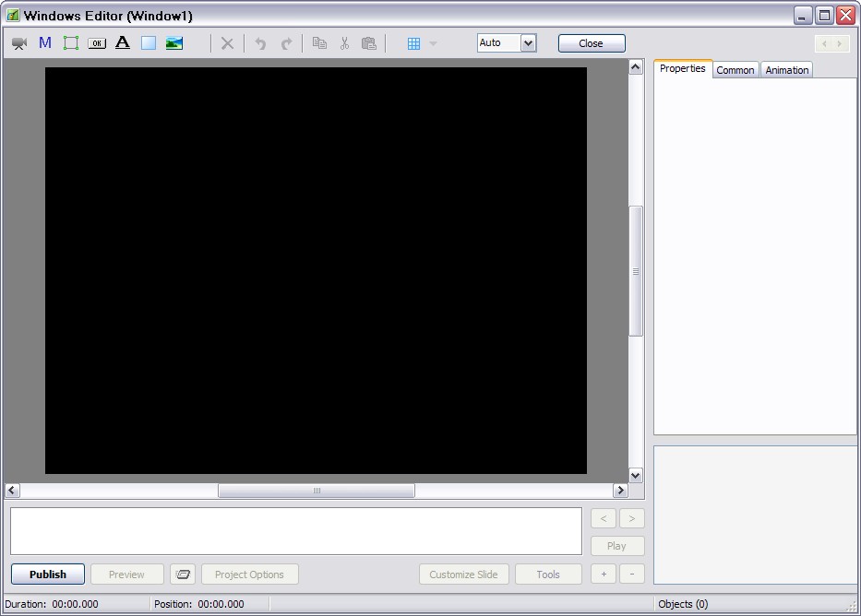Click the scissors cut icon

[344, 43]
